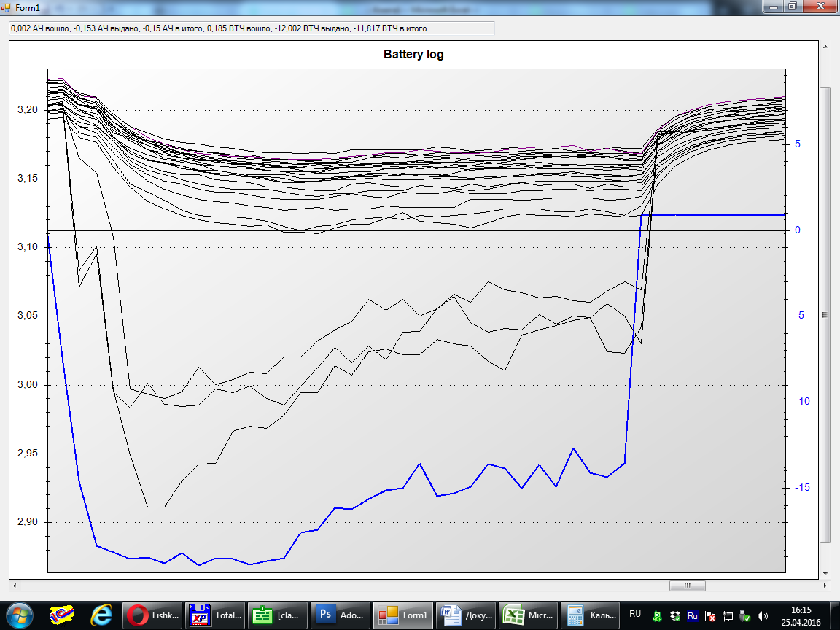Open the network connection tray icon
This screenshot has width=840, height=630.
(728, 615)
